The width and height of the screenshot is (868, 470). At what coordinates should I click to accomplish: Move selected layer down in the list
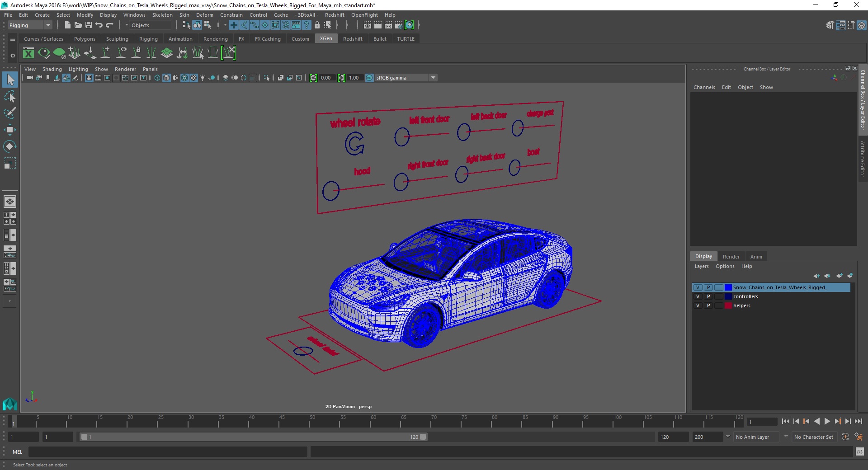pos(827,276)
